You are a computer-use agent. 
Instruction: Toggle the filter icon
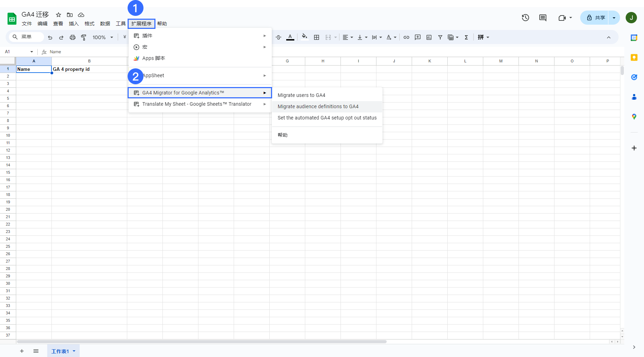point(440,37)
